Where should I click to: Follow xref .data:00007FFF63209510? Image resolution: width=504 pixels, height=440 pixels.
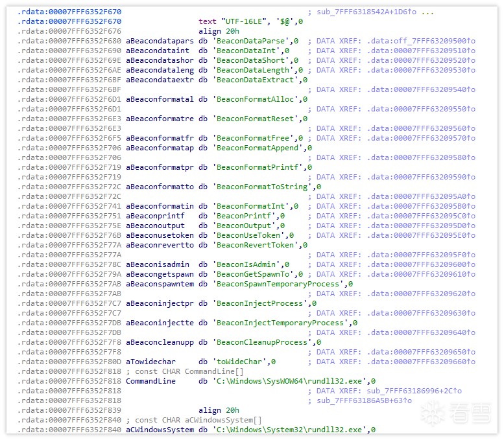click(x=421, y=51)
